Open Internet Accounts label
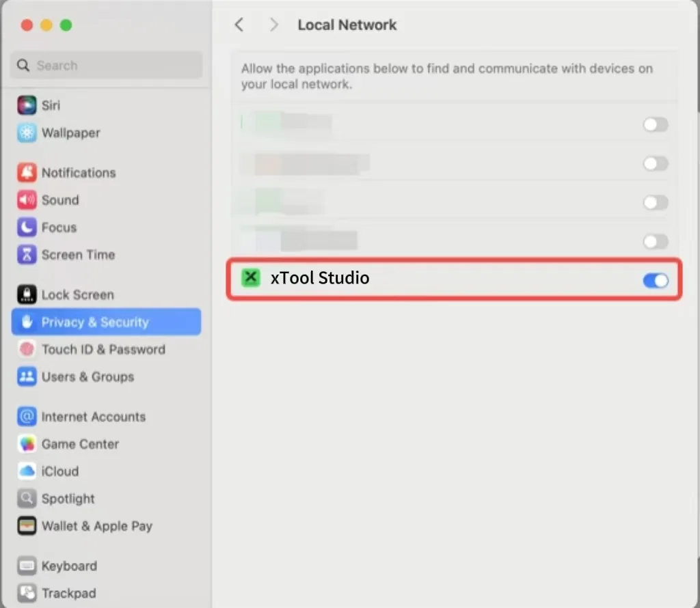Screen dimensions: 700x608 [x=94, y=417]
